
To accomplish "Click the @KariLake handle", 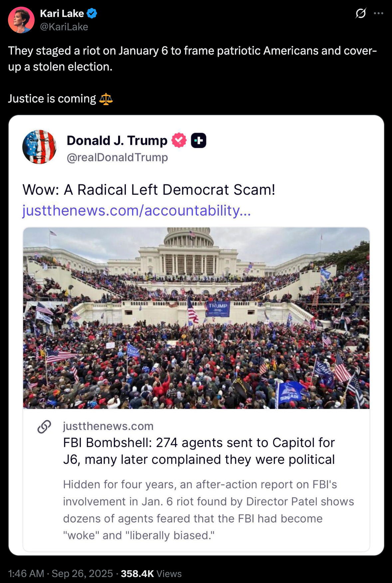I will (64, 27).
